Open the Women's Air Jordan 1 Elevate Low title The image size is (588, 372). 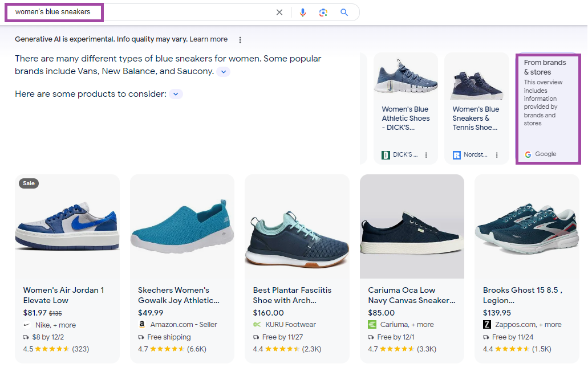63,295
